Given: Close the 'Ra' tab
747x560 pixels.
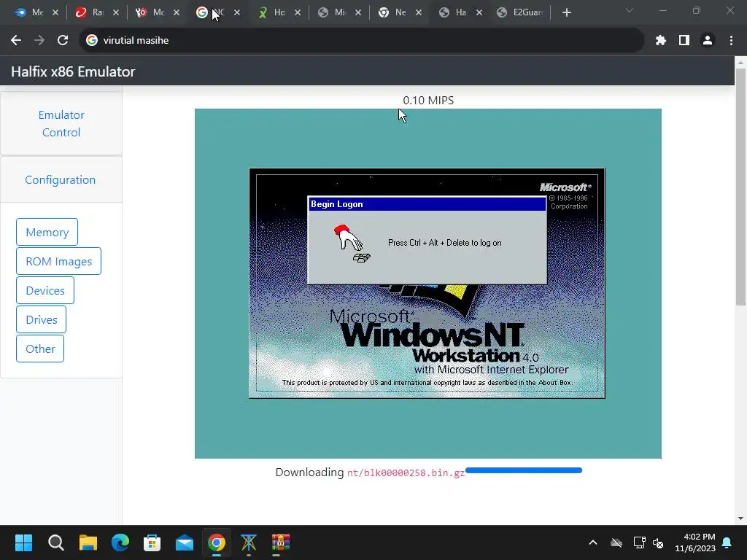Looking at the screenshot, I should (x=116, y=12).
